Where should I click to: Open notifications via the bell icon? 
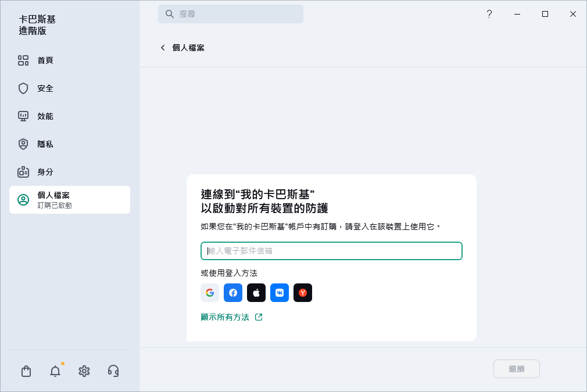coord(55,371)
